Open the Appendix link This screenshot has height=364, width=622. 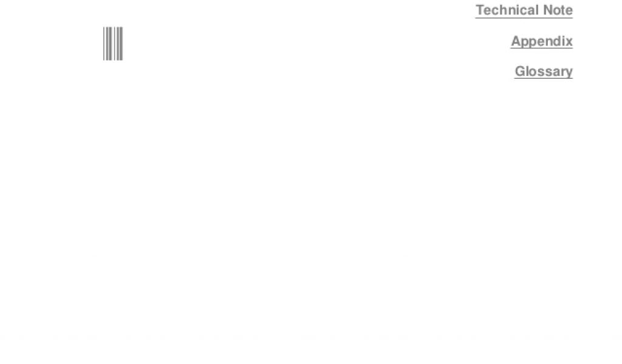tap(541, 41)
